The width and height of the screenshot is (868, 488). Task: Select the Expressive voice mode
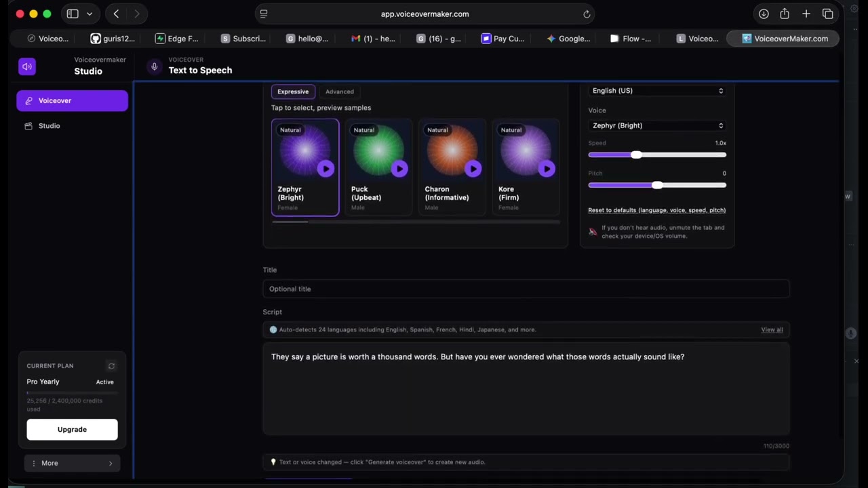point(293,91)
